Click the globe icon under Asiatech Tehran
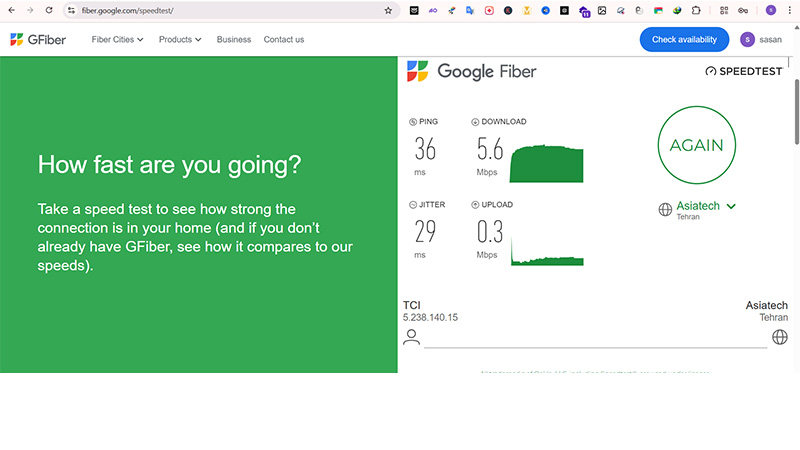 pos(780,337)
